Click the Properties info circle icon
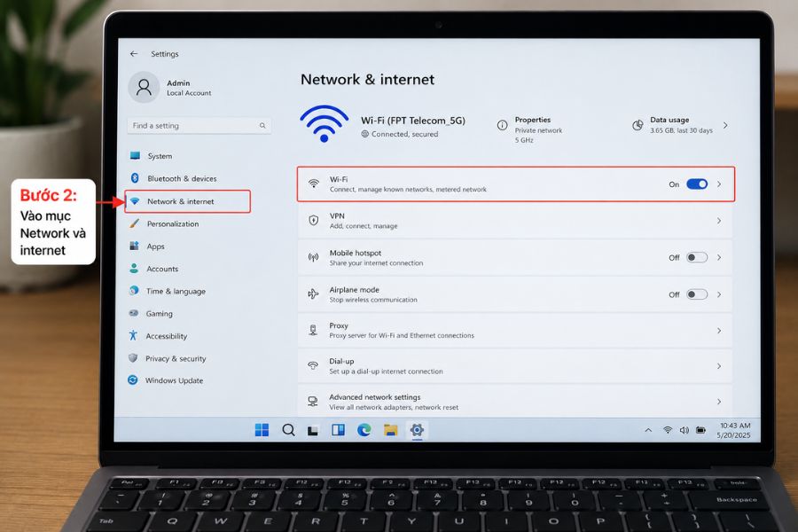The width and height of the screenshot is (798, 532). pyautogui.click(x=502, y=125)
